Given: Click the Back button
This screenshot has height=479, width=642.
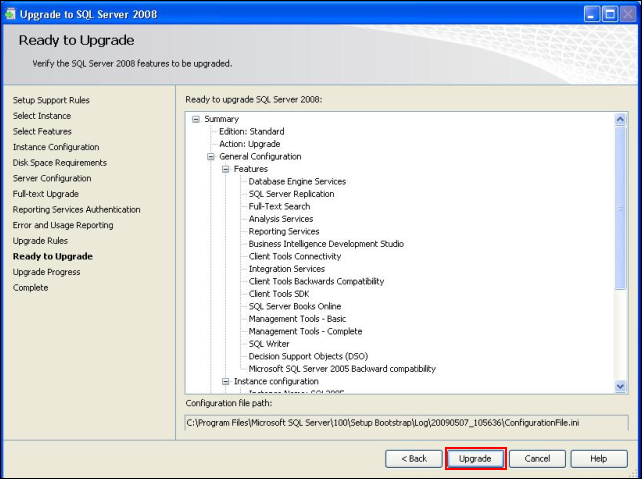Looking at the screenshot, I should (x=414, y=458).
